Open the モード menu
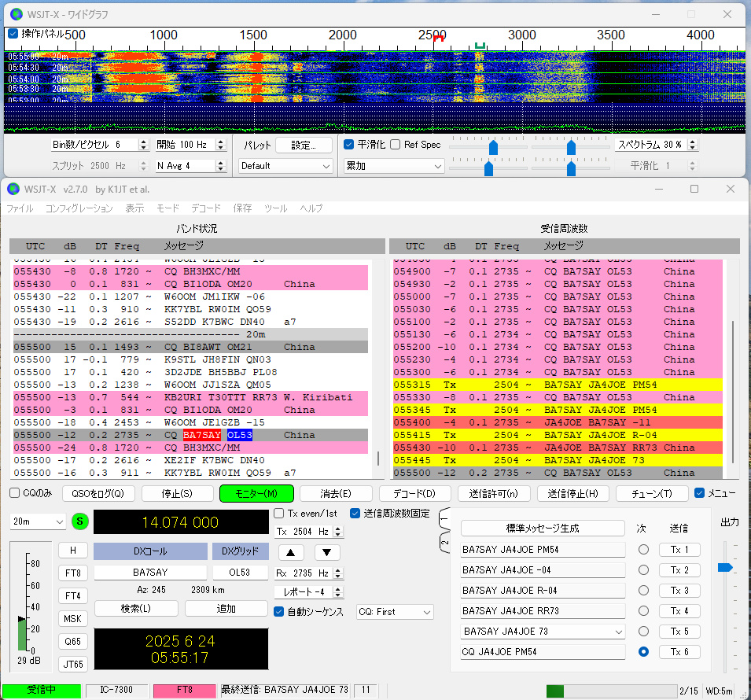Viewport: 751px width, 700px height. tap(168, 209)
